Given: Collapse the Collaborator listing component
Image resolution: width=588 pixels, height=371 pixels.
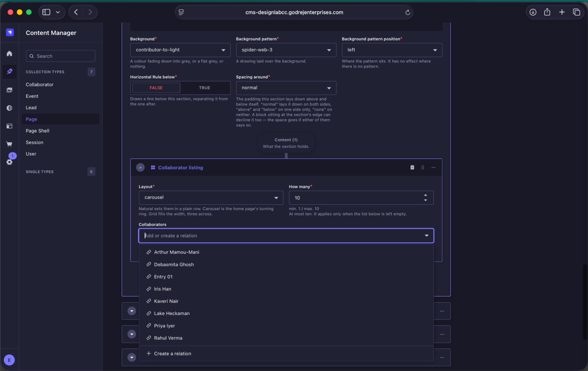Looking at the screenshot, I should pyautogui.click(x=140, y=167).
